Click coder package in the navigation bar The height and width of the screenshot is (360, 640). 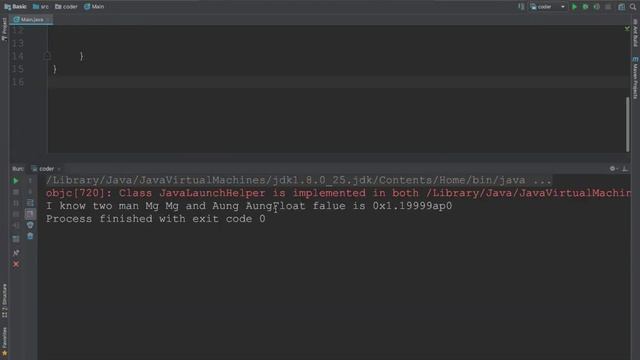[66, 7]
